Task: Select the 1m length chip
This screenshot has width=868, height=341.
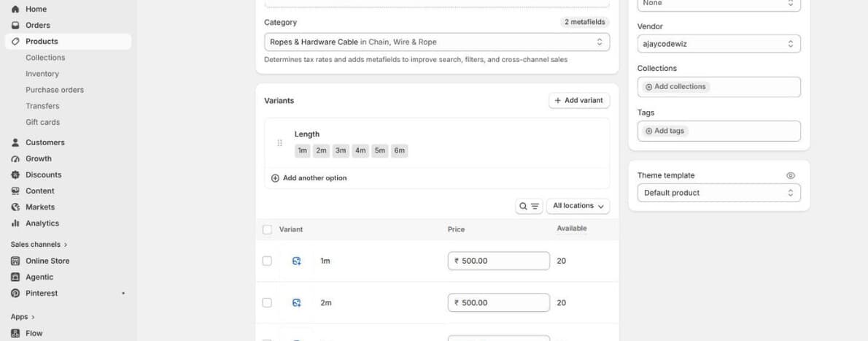Action: point(302,151)
